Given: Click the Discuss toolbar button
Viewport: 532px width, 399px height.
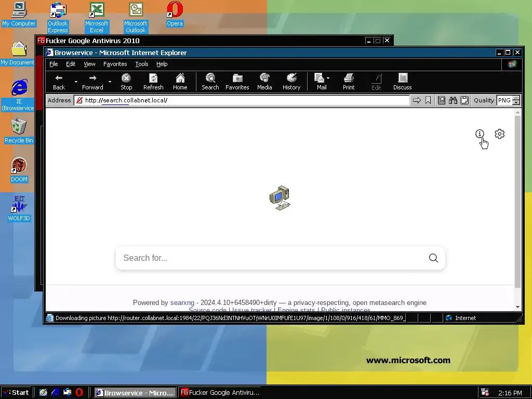Looking at the screenshot, I should tap(403, 82).
